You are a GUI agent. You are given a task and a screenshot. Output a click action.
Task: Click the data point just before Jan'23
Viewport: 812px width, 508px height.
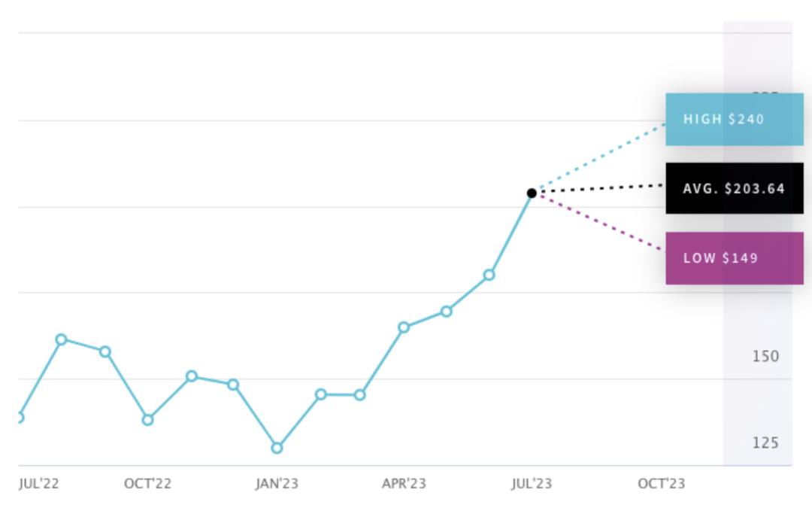pyautogui.click(x=234, y=385)
